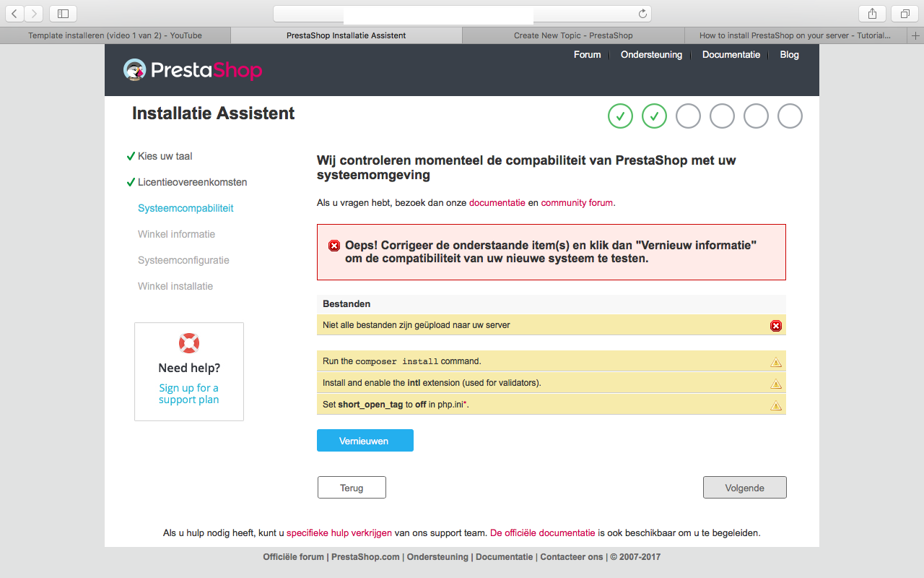Click the lifebuoy Need help icon
The image size is (924, 578).
(x=189, y=343)
